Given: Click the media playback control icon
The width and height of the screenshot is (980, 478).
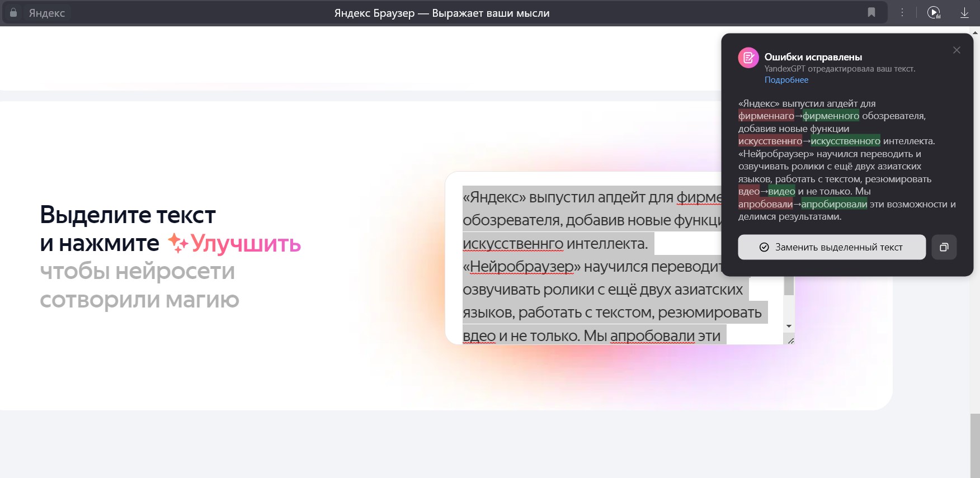Looking at the screenshot, I should [x=934, y=12].
